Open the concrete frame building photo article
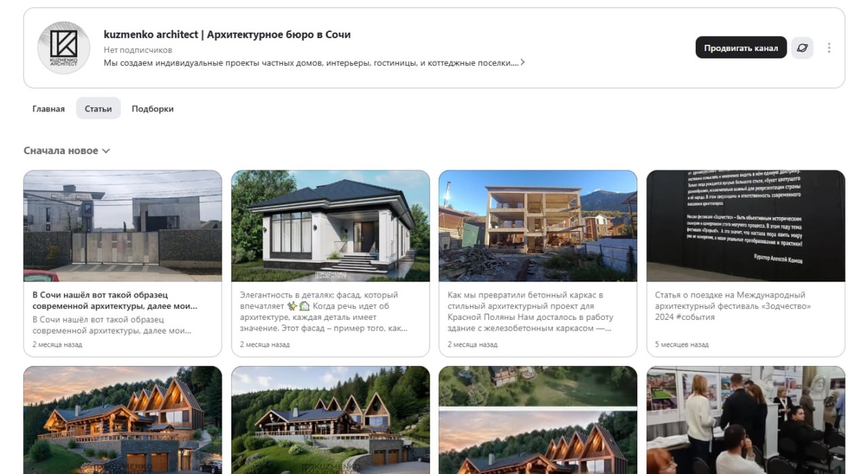868x474 pixels. [x=538, y=226]
